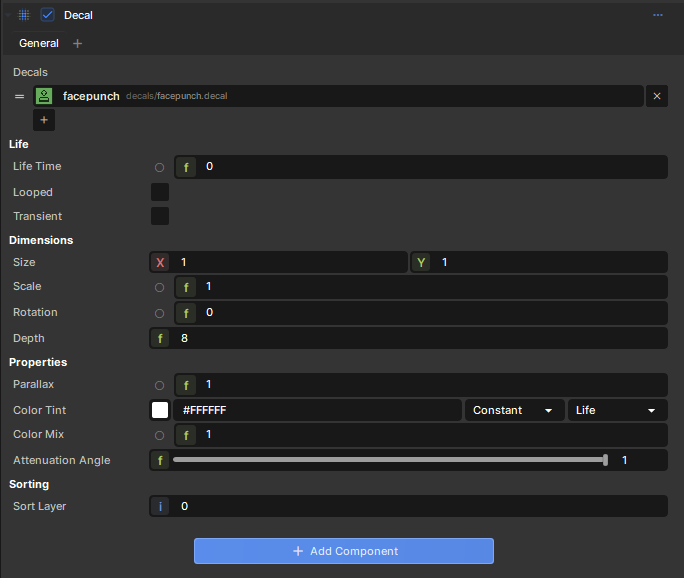Click the float icon on Depth field
The image size is (684, 578).
(160, 338)
